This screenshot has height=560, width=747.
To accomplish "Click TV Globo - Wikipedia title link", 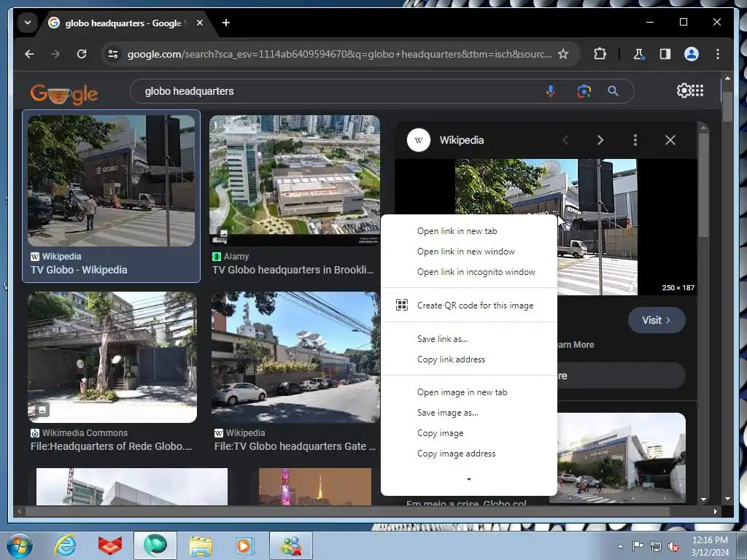I will click(79, 270).
